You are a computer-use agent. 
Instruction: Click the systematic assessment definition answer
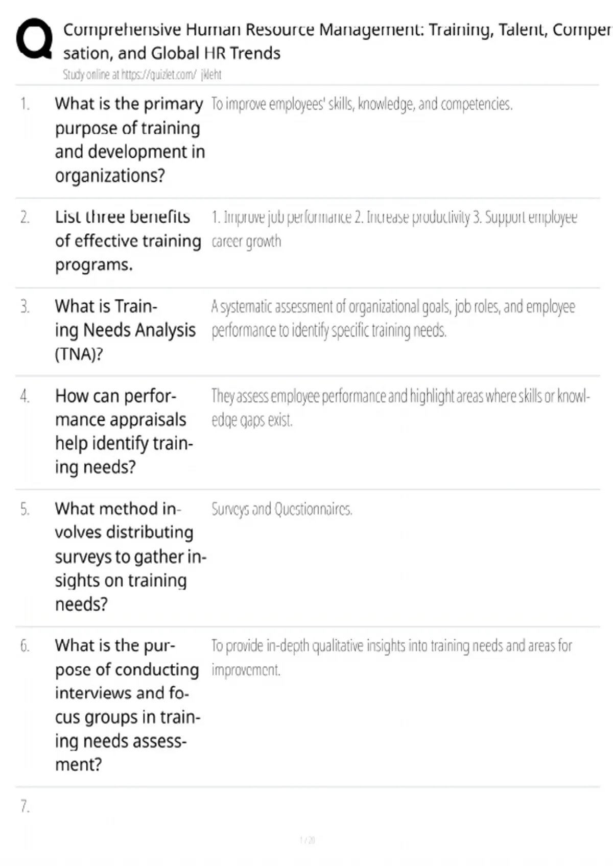point(393,319)
